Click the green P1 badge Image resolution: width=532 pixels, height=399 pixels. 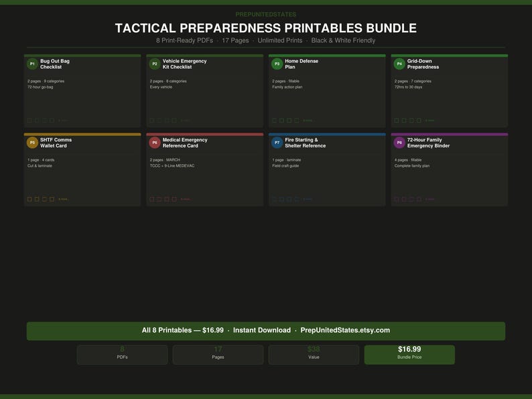point(32,64)
